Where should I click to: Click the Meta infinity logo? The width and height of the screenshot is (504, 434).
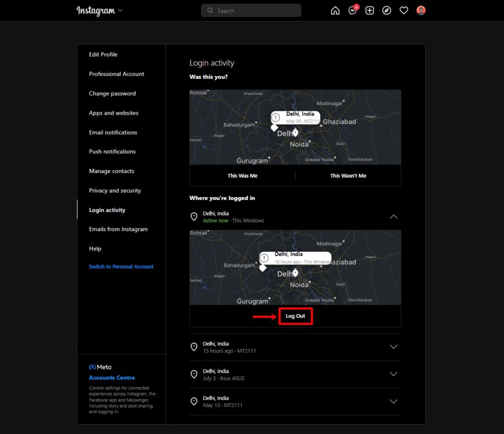(x=93, y=367)
